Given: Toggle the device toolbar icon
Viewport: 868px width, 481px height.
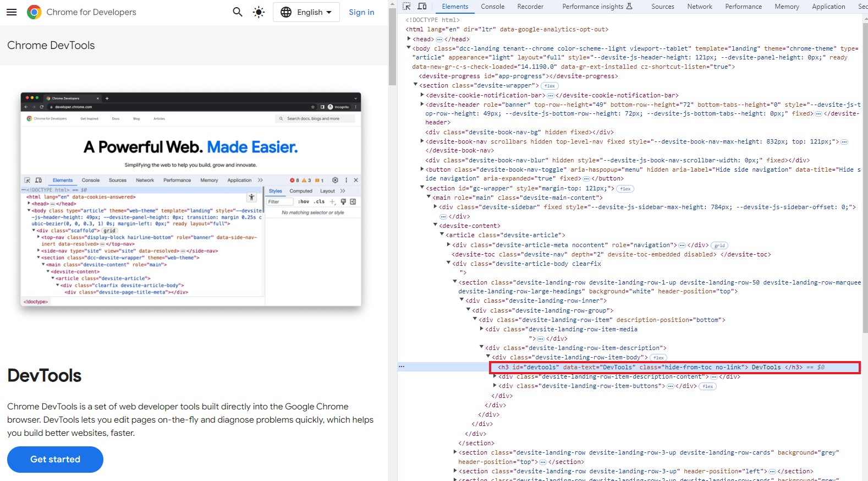Looking at the screenshot, I should click(422, 7).
